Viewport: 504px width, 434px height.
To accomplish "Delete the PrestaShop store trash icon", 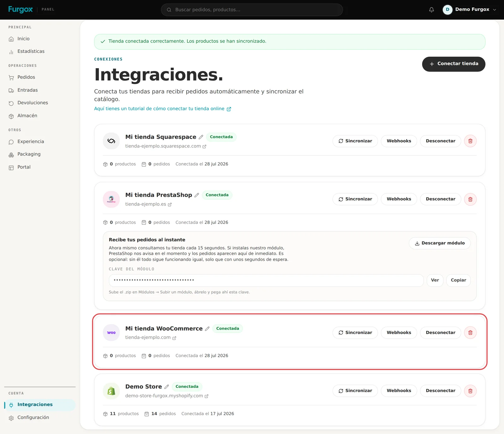I will [x=470, y=199].
